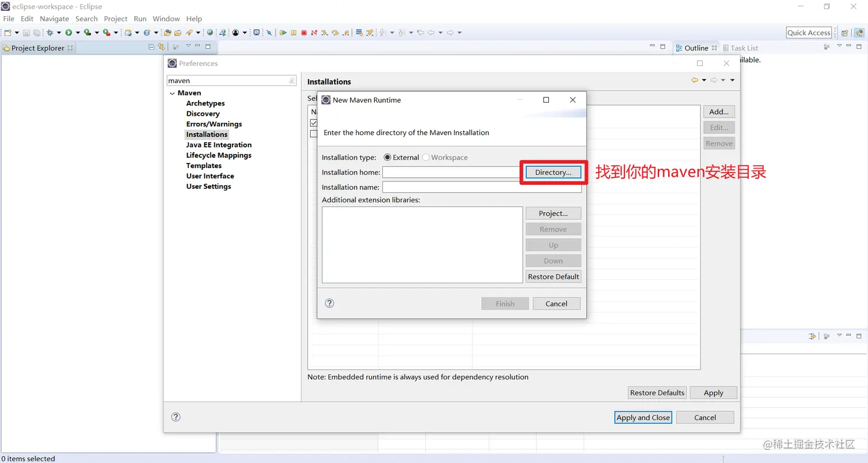Select the External installation type radio
This screenshot has height=463, width=868.
387,157
